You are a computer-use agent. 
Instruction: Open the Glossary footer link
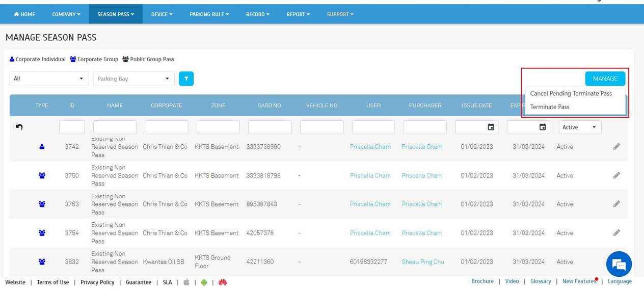(540, 281)
